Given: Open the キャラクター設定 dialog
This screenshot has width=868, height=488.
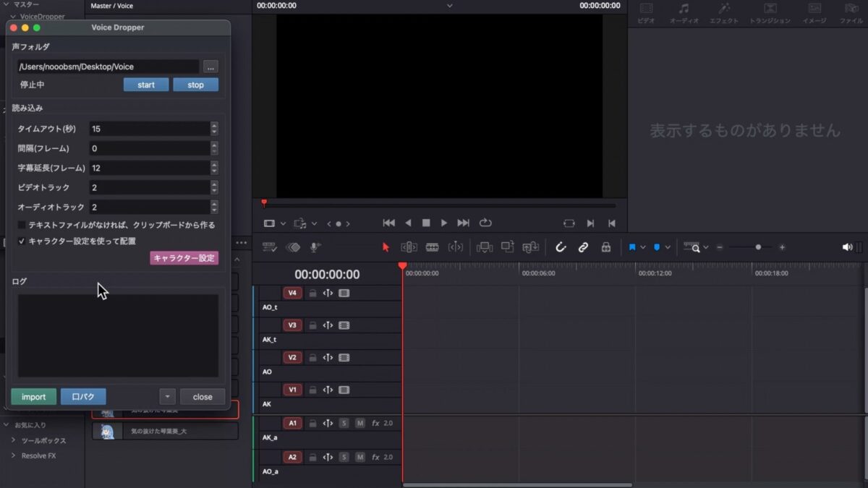Looking at the screenshot, I should click(x=183, y=257).
